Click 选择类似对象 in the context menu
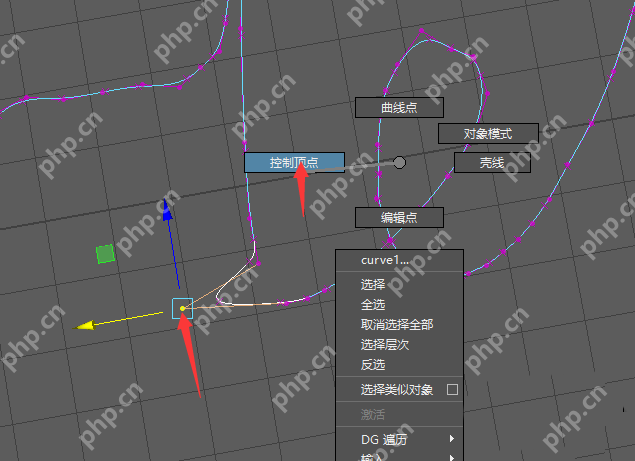This screenshot has height=461, width=635. coord(397,390)
